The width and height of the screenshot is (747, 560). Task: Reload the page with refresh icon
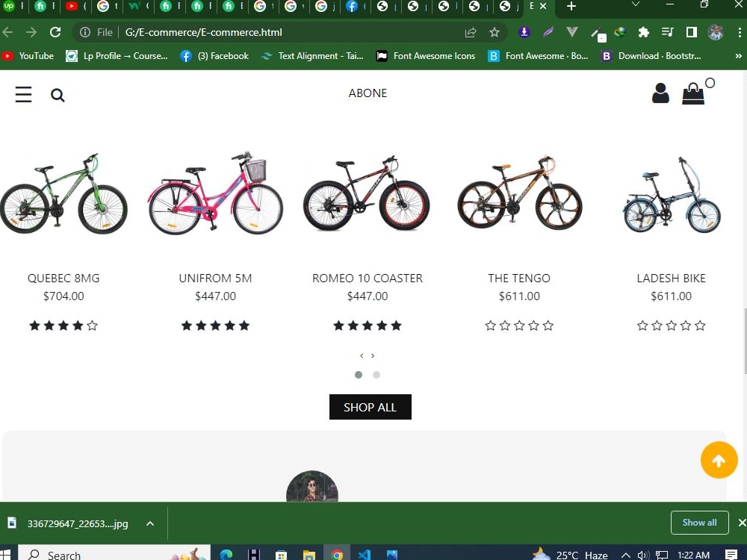point(55,32)
